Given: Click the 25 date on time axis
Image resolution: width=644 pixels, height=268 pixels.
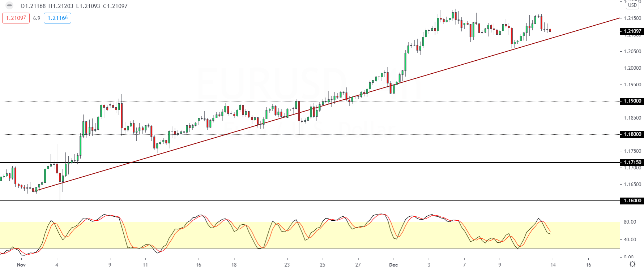Looking at the screenshot, I should (x=323, y=265).
